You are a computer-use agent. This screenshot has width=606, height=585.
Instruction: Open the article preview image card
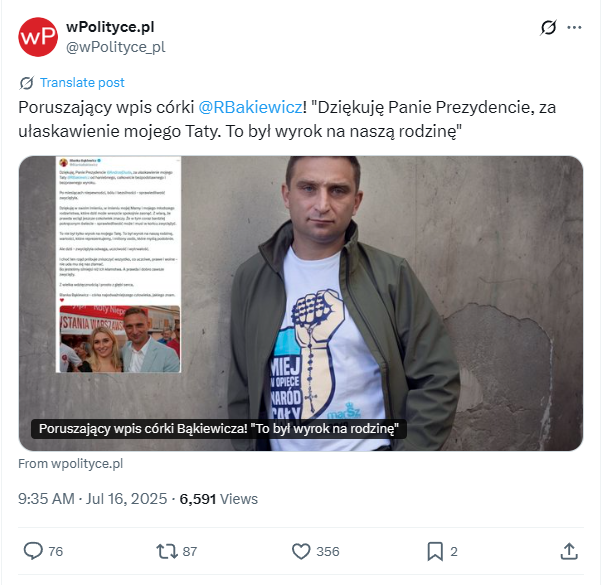click(301, 303)
